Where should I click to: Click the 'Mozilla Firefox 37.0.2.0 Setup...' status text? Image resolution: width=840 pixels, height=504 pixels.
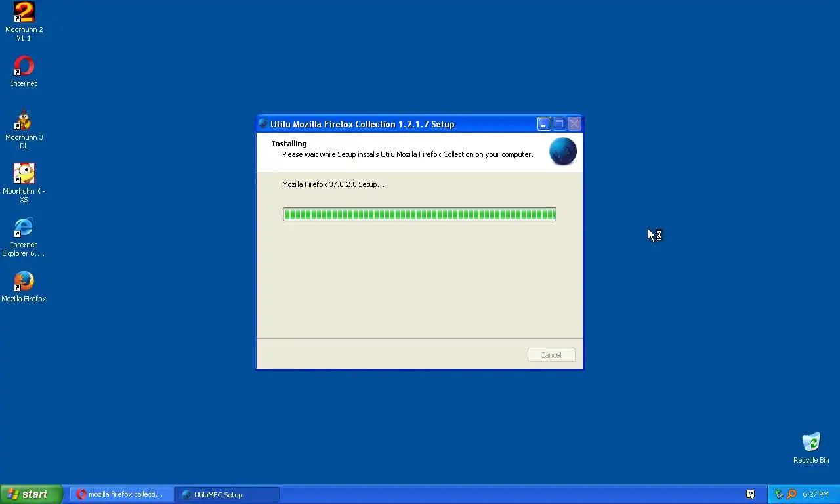(x=333, y=184)
